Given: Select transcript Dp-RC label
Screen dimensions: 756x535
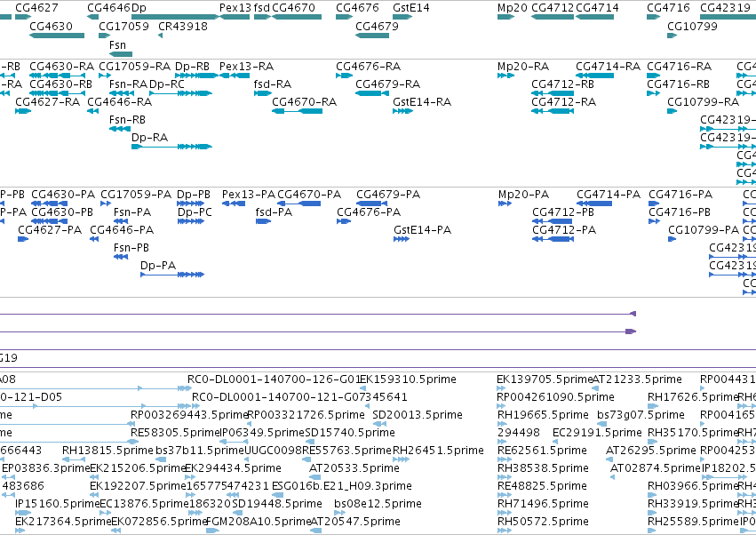Looking at the screenshot, I should tap(167, 84).
